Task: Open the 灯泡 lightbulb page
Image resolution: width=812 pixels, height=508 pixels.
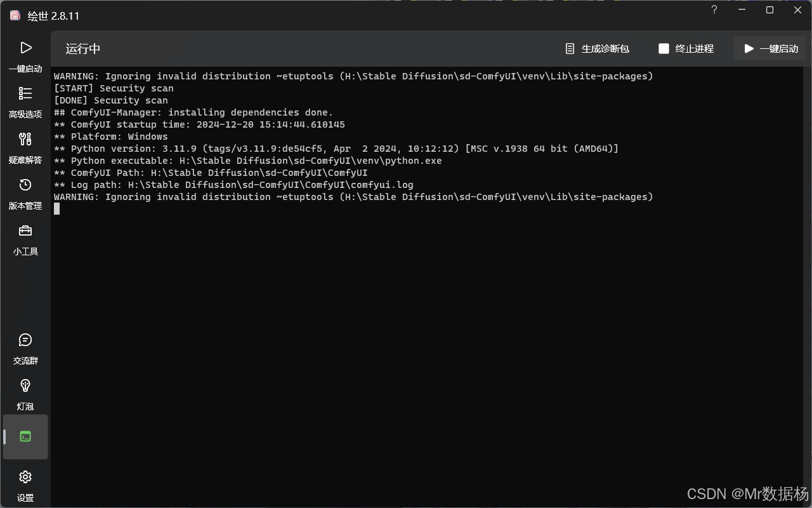Action: (25, 394)
